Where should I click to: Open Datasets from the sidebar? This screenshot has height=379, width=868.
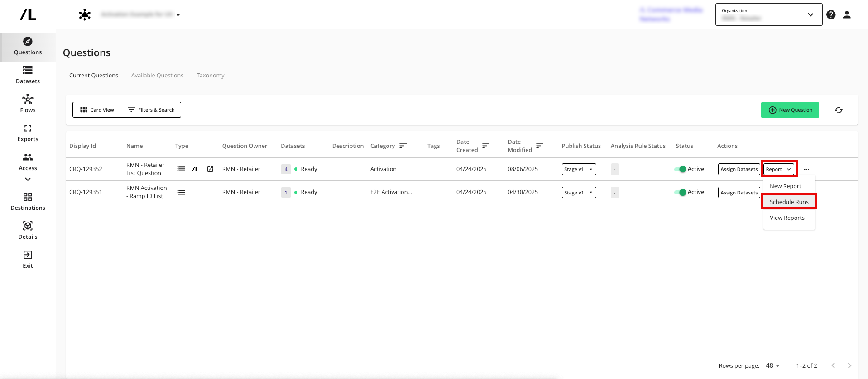coord(28,75)
